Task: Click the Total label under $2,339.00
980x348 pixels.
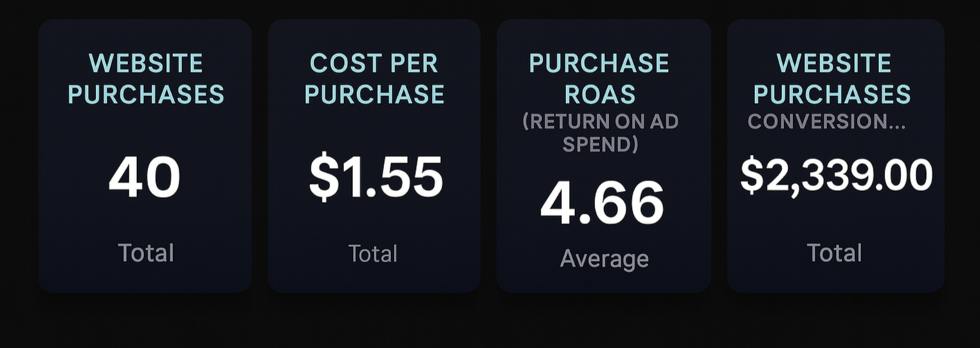Action: (835, 253)
